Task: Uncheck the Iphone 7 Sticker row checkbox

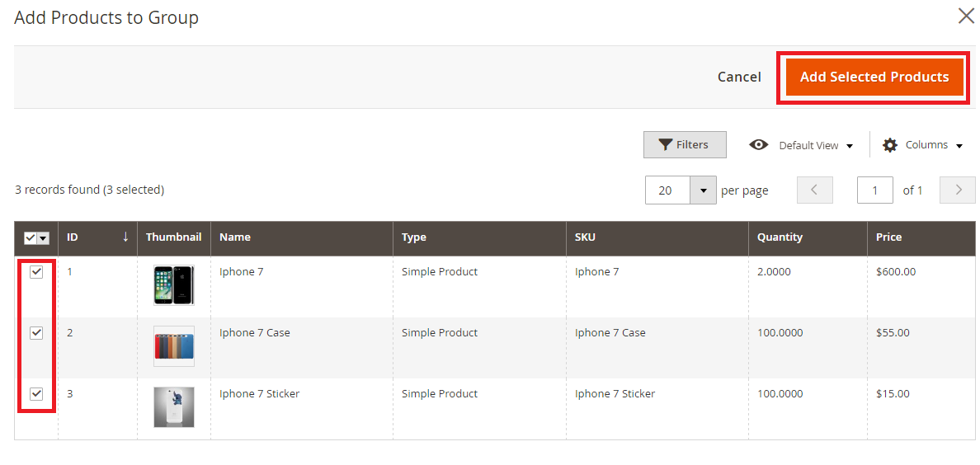Action: point(36,394)
